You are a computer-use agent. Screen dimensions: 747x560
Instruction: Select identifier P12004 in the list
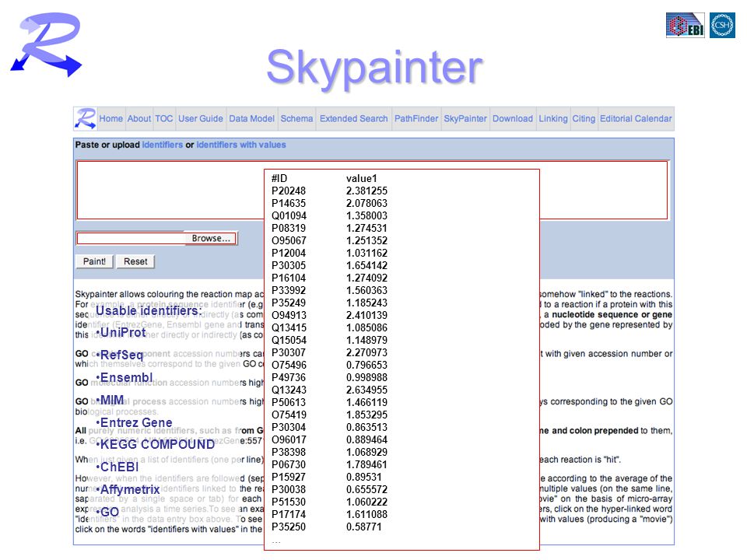click(x=288, y=253)
